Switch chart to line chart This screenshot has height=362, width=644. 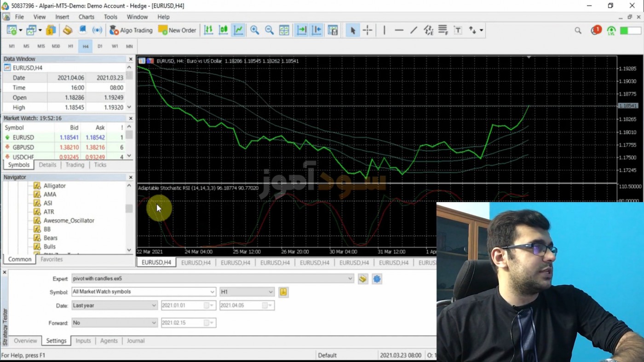(x=238, y=30)
